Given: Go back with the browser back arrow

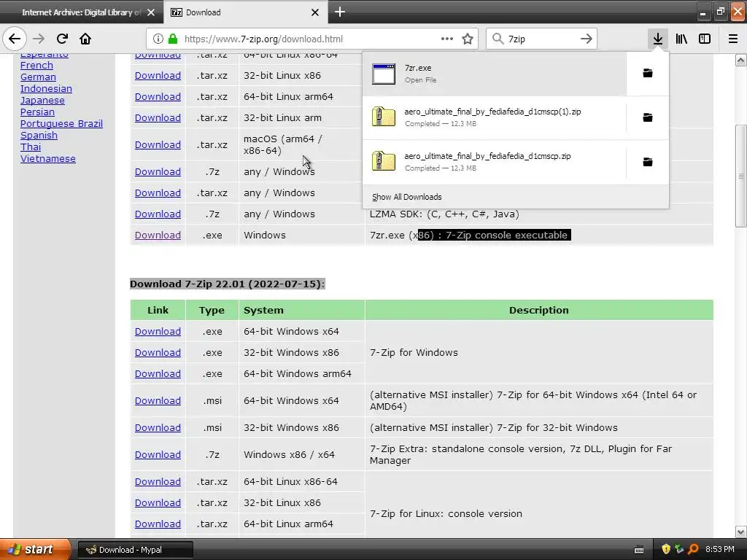Looking at the screenshot, I should [15, 39].
